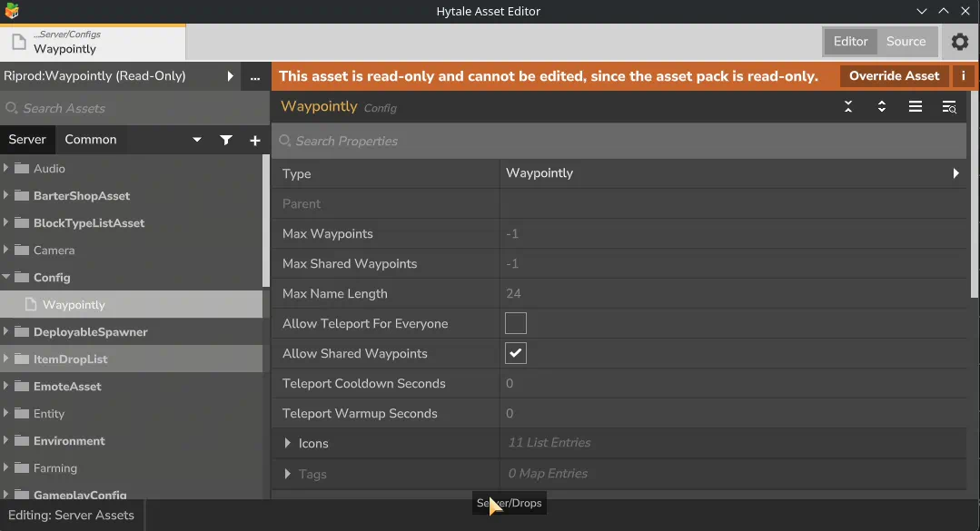Expand the Riprod:Waypointly asset pack arrow

(x=230, y=76)
